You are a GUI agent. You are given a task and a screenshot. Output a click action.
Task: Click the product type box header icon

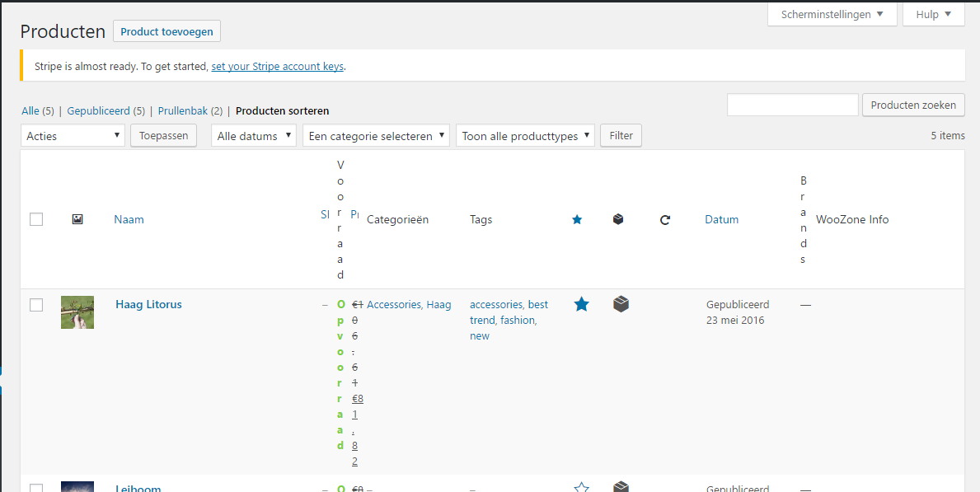618,219
